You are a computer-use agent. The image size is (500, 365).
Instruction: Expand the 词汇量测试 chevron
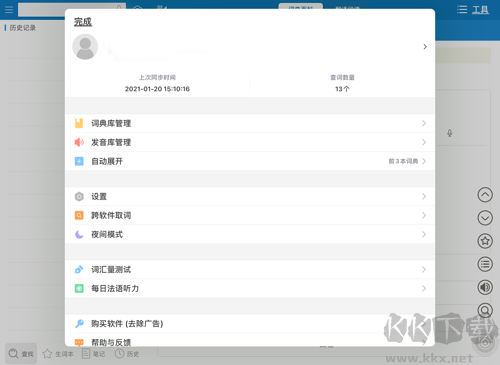pos(424,269)
